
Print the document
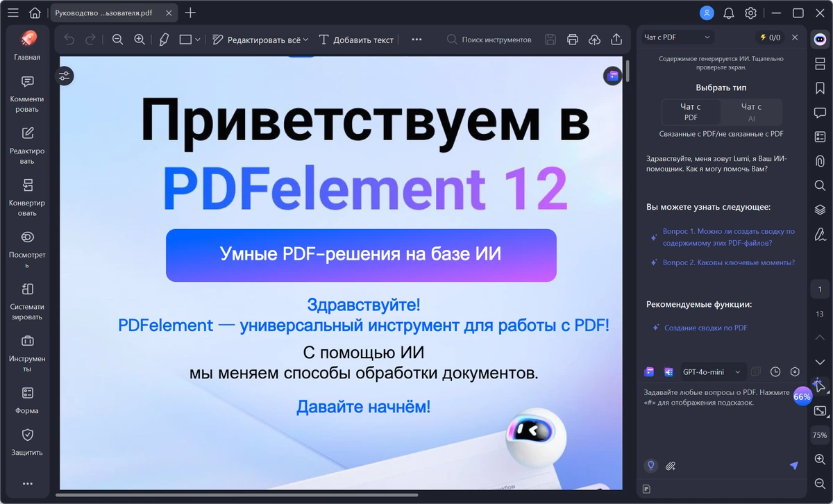coord(573,40)
